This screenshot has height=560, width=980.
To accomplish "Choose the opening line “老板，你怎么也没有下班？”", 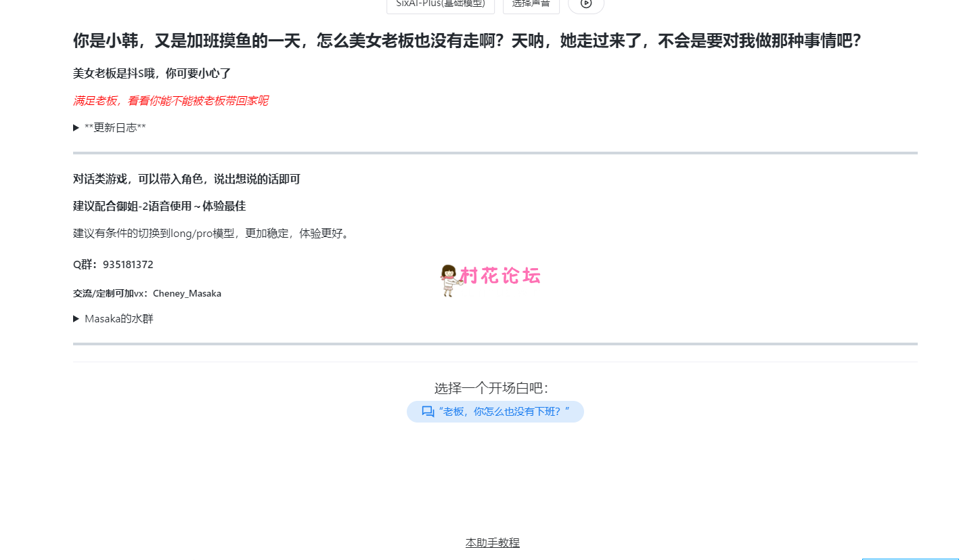I will (x=495, y=412).
